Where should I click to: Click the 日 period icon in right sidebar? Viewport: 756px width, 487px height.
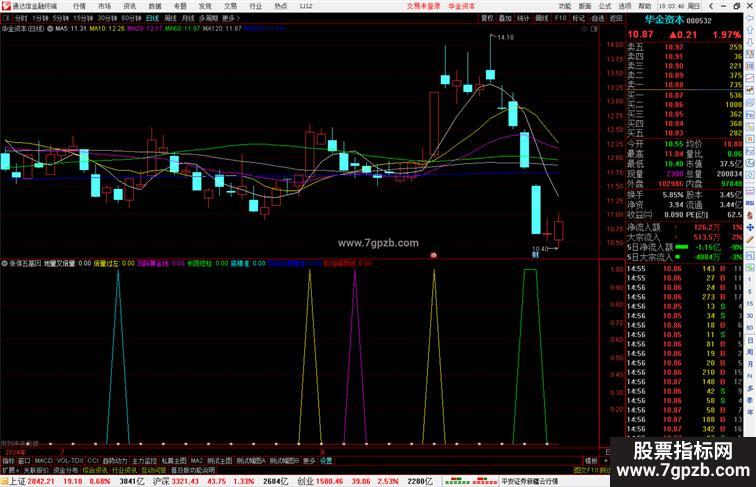[750, 340]
